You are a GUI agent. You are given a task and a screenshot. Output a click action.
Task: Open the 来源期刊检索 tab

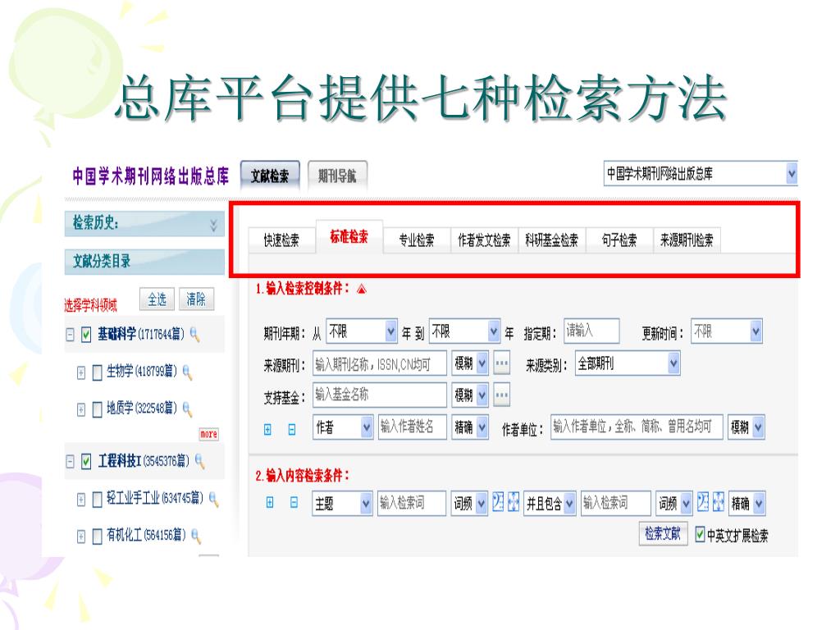coord(687,240)
